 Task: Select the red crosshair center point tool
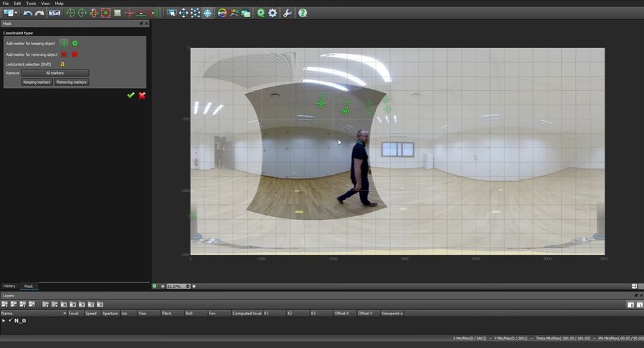pyautogui.click(x=130, y=13)
